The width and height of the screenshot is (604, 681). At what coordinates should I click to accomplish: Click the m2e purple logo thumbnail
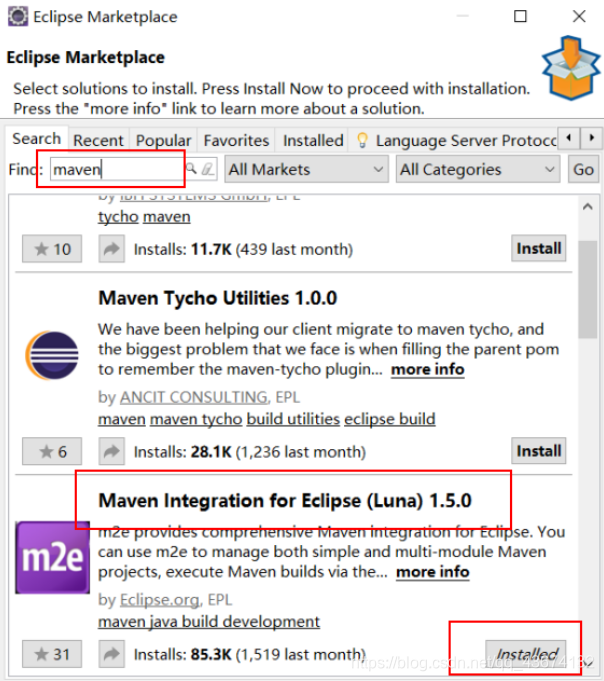[53, 557]
